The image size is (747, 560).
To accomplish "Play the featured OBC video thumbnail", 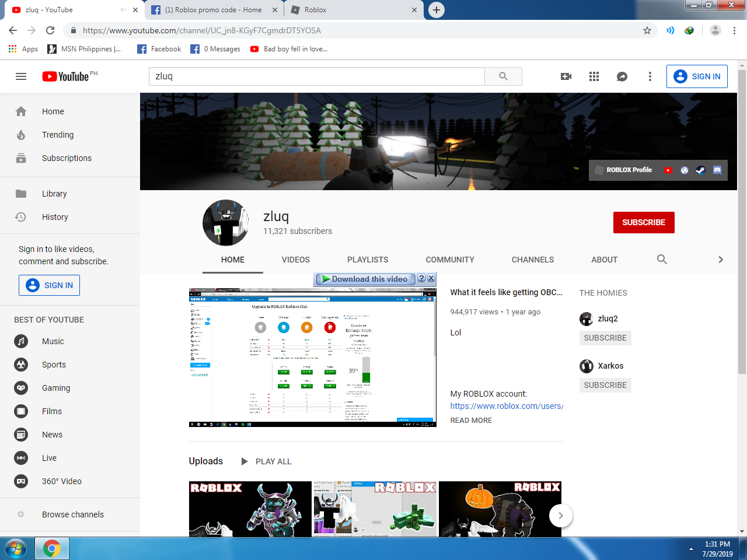I will [313, 358].
